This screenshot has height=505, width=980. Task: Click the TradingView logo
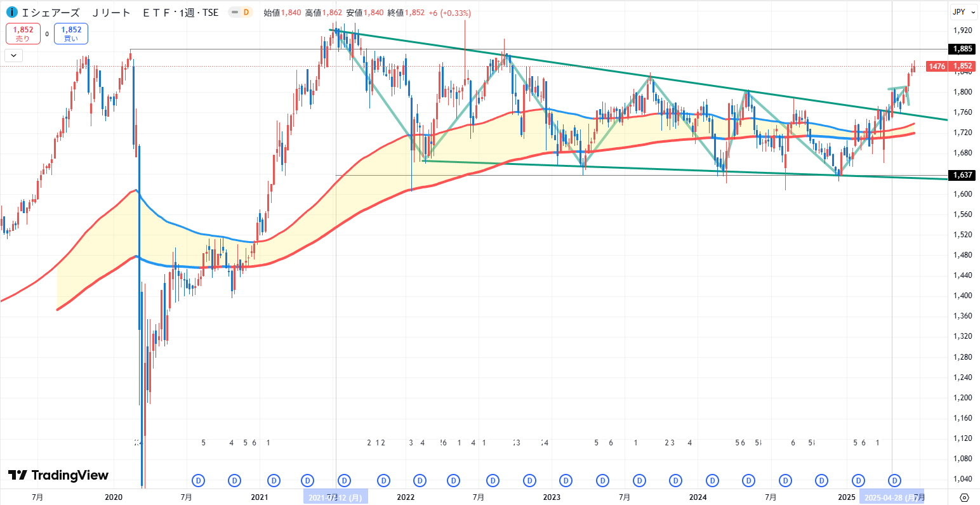point(58,475)
